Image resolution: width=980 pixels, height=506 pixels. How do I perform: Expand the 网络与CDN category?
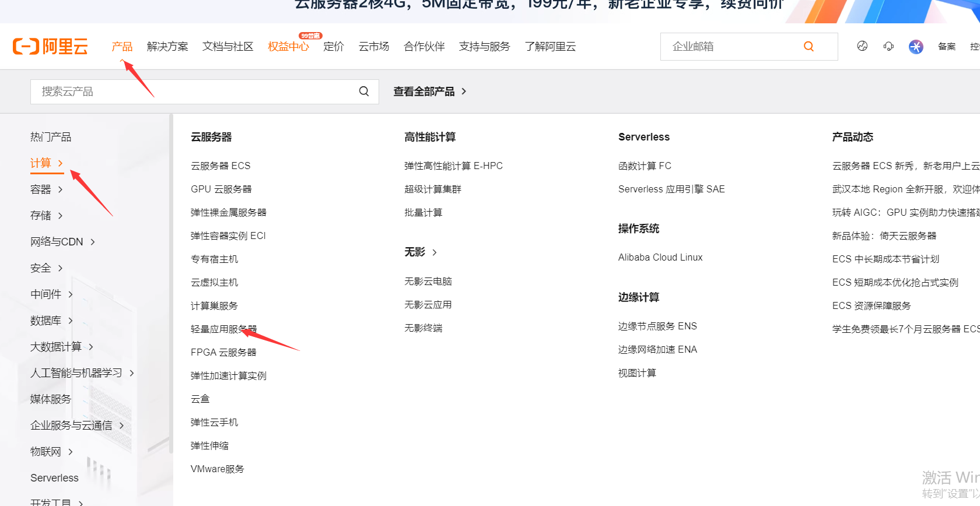click(62, 242)
